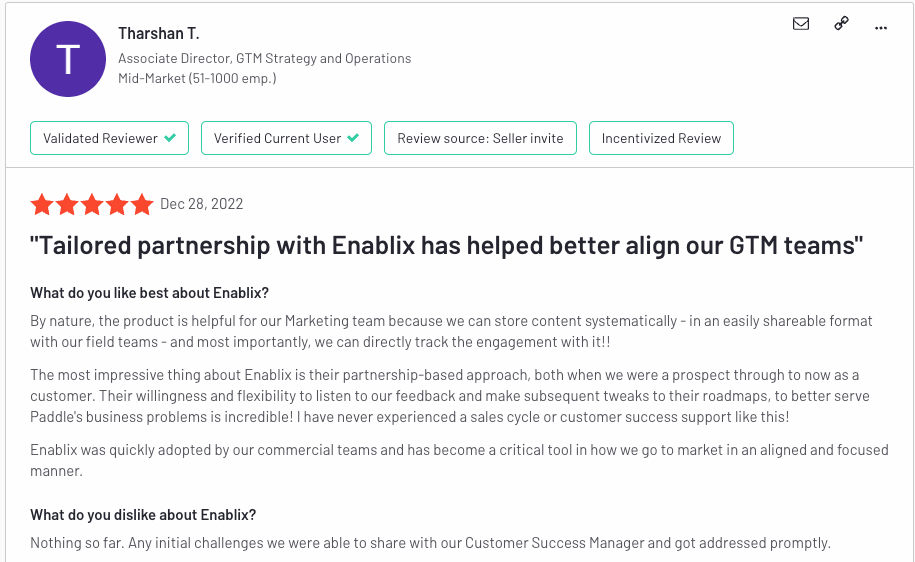Click the third red rating star

[x=92, y=205]
